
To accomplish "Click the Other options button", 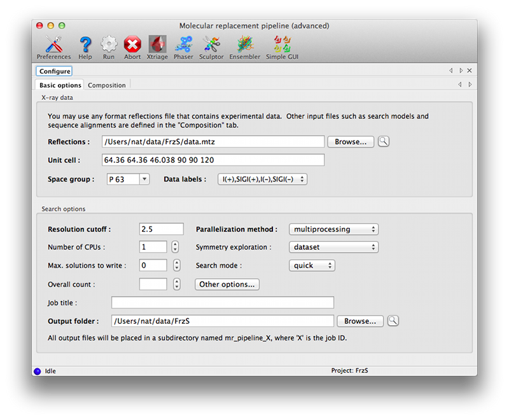I will [227, 284].
